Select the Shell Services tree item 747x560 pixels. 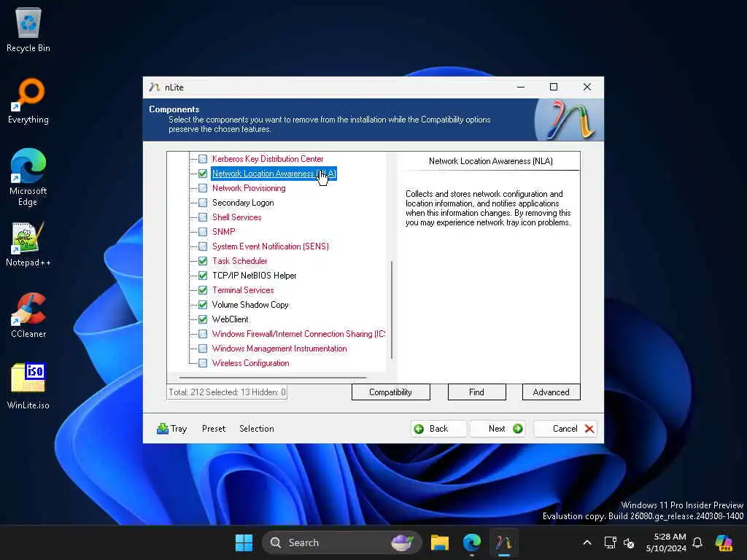click(x=237, y=217)
